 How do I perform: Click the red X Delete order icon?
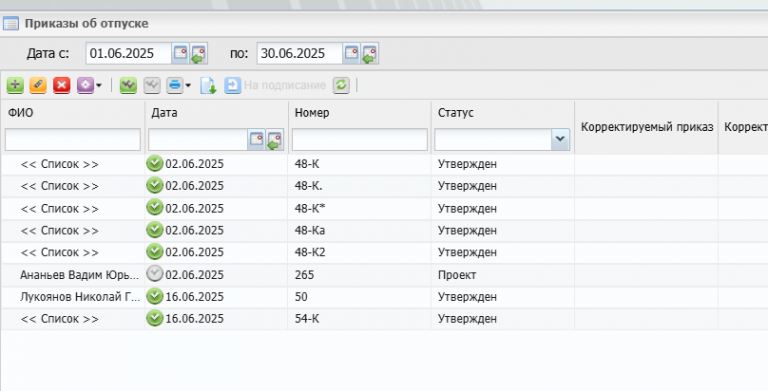(x=62, y=85)
